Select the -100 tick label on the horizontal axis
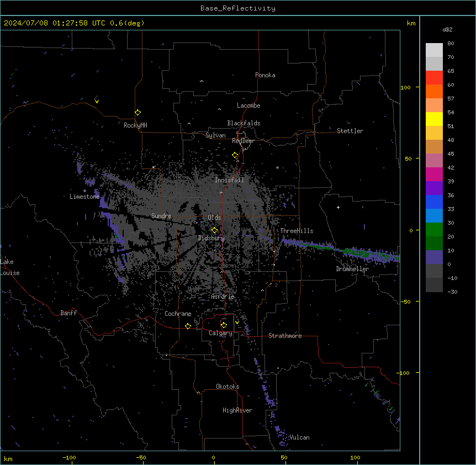This screenshot has width=476, height=465. coord(69,457)
